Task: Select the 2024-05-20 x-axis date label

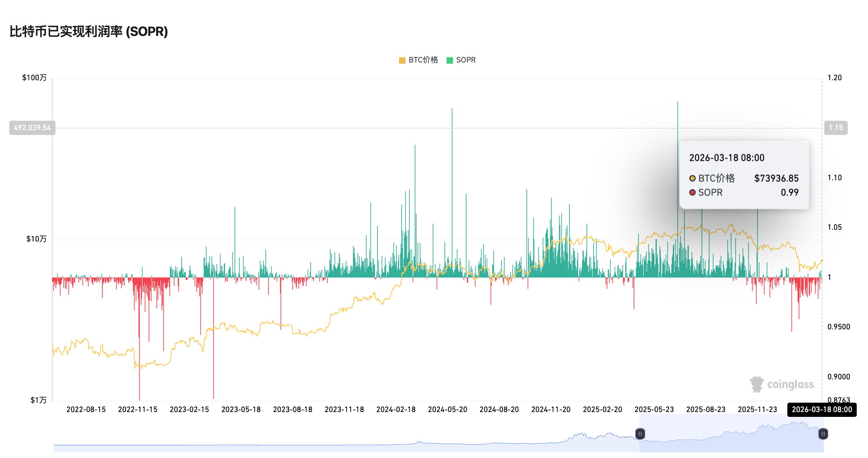Action: [447, 409]
